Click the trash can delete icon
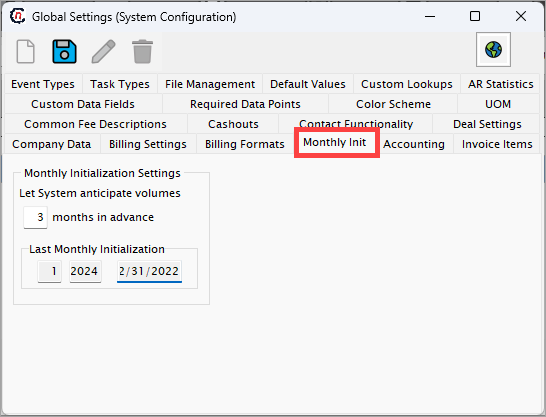The height and width of the screenshot is (417, 546). 142,52
